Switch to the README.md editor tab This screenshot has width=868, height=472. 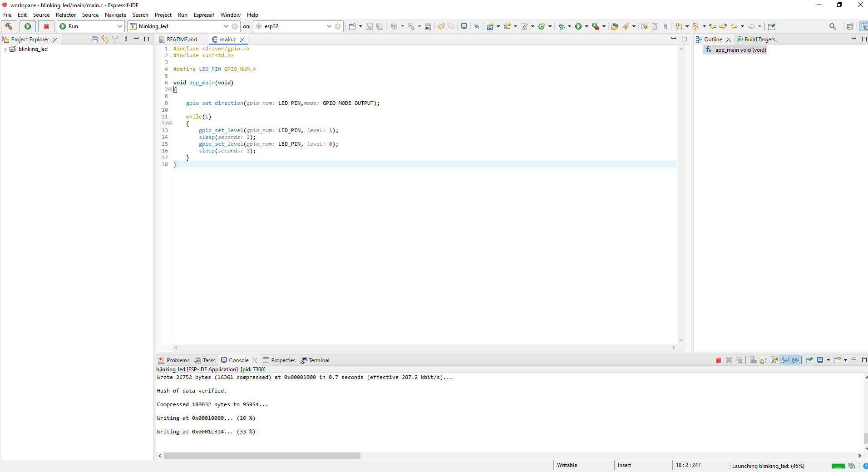point(182,39)
